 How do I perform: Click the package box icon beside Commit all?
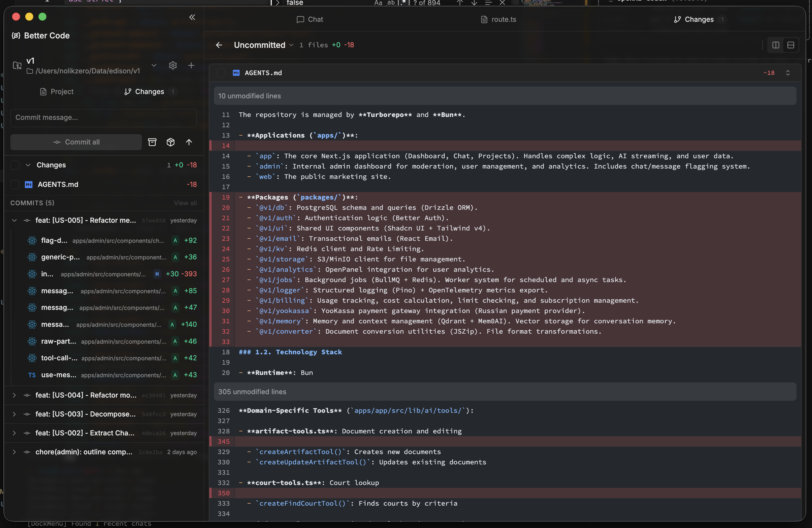point(171,142)
